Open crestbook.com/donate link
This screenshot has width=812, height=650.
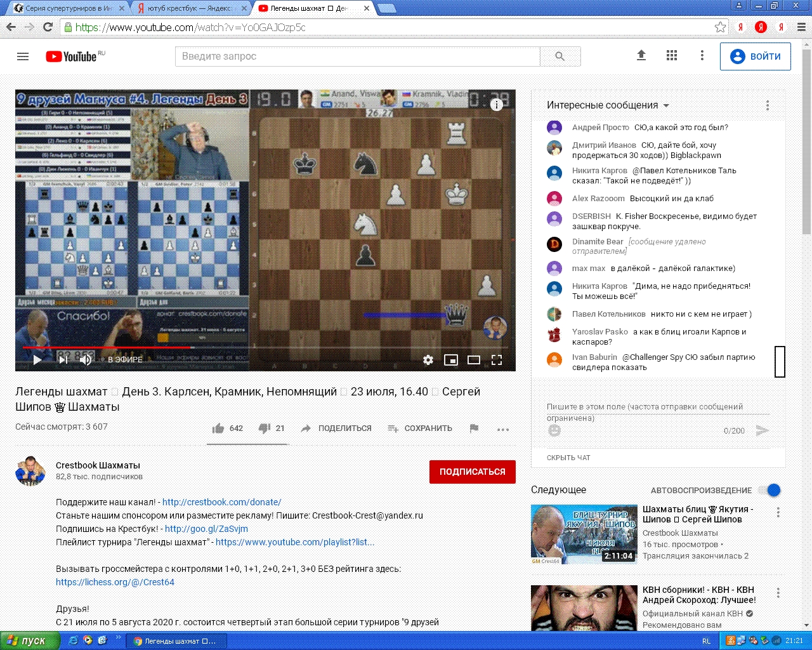[x=221, y=502]
